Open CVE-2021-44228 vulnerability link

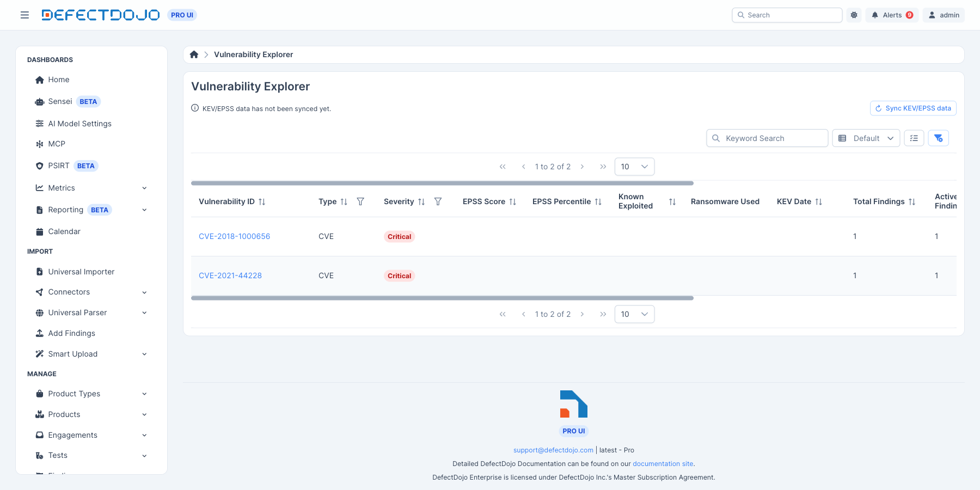(230, 275)
